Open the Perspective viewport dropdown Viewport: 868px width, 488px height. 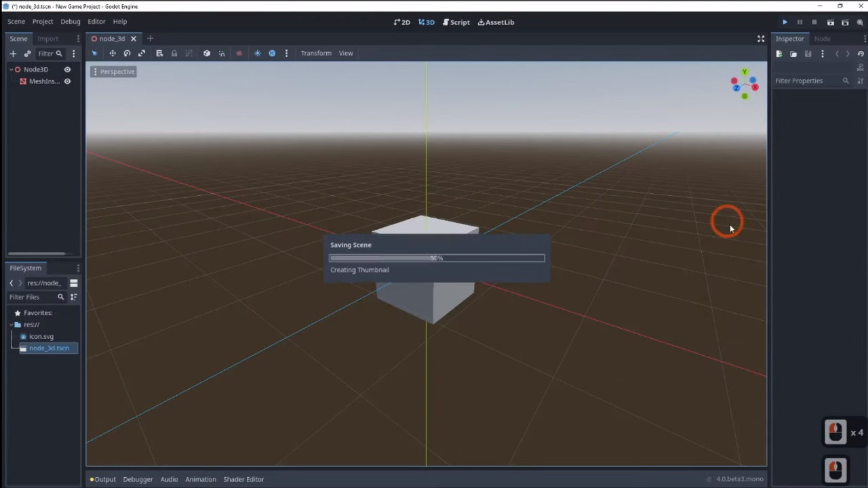point(113,71)
